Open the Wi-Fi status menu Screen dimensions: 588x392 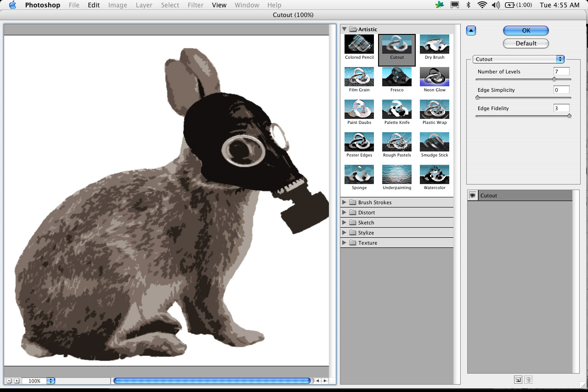pyautogui.click(x=482, y=5)
